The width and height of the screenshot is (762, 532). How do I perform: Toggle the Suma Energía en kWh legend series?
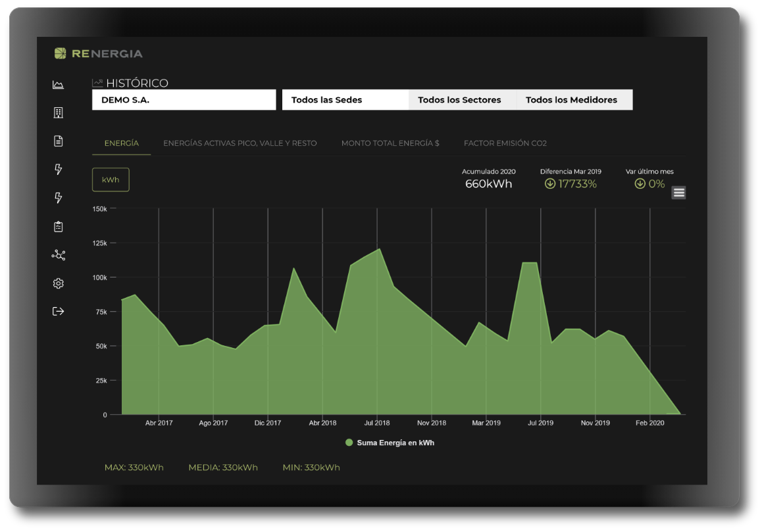click(x=390, y=443)
